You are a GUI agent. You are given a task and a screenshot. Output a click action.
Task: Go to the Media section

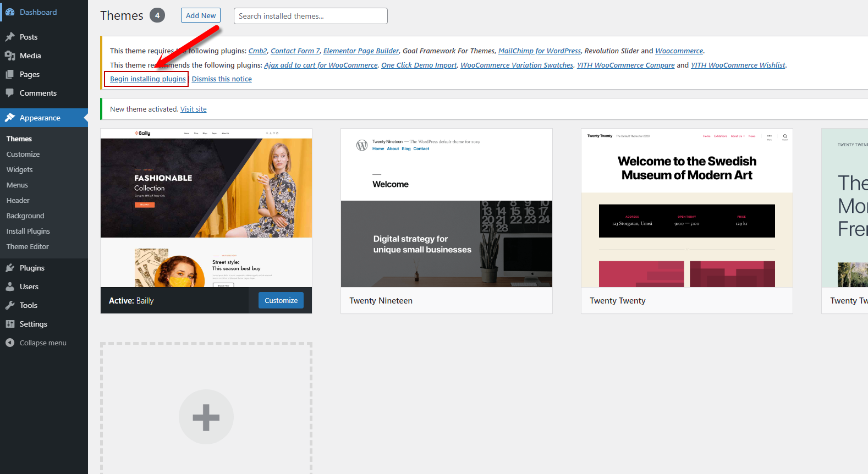pyautogui.click(x=44, y=56)
